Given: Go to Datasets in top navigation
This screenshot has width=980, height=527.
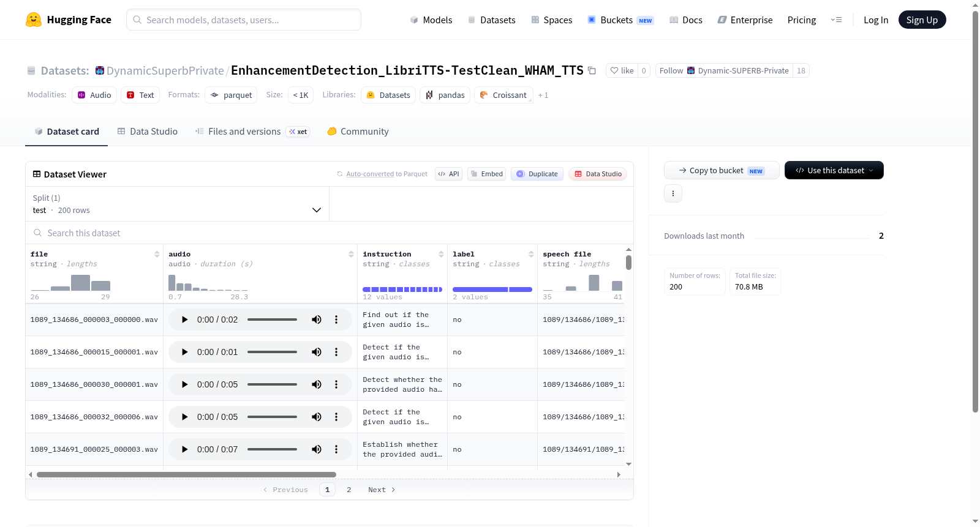Looking at the screenshot, I should point(491,20).
